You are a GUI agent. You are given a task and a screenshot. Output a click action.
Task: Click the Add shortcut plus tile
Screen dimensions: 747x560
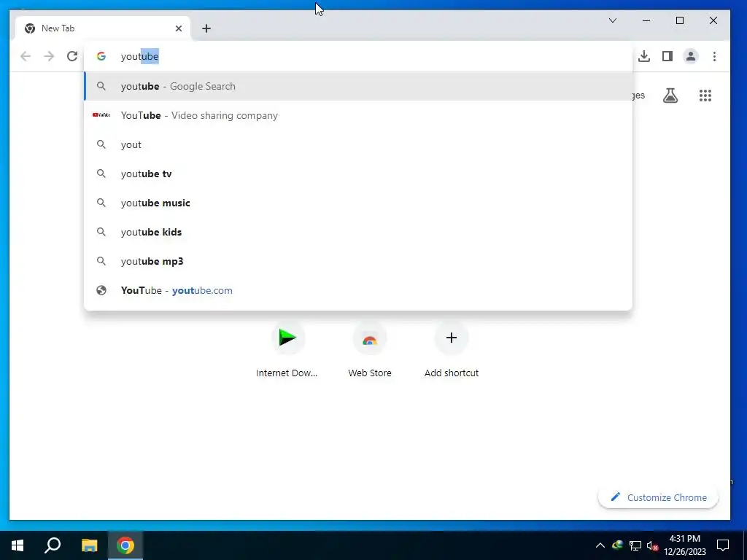[452, 350]
